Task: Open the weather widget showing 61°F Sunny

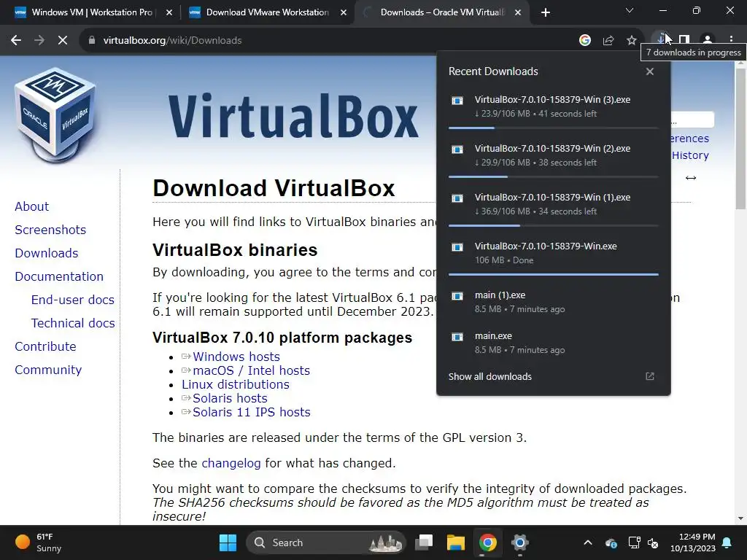Action: (x=38, y=542)
